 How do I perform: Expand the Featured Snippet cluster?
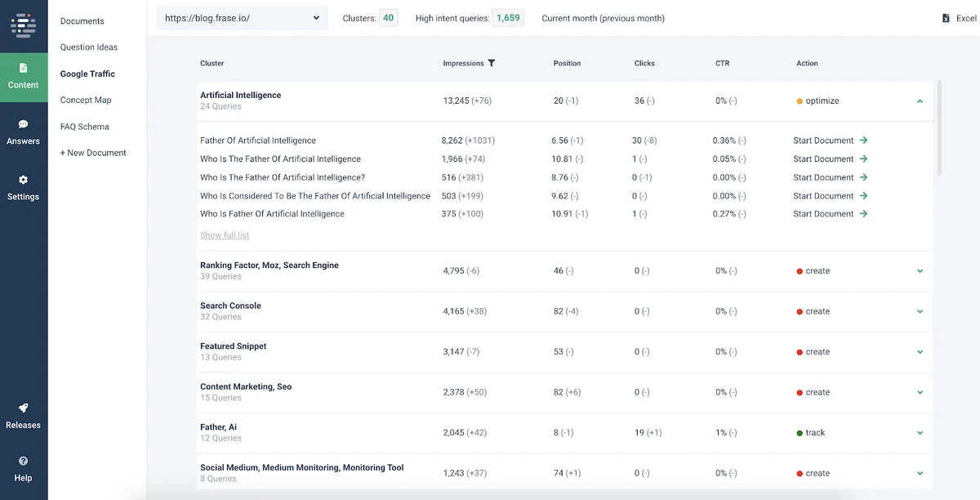click(920, 352)
